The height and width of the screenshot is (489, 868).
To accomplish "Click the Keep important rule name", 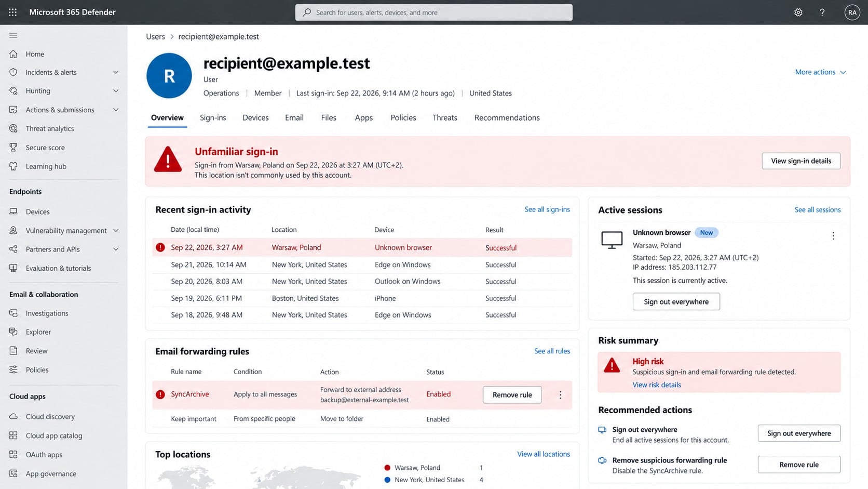I will [194, 419].
